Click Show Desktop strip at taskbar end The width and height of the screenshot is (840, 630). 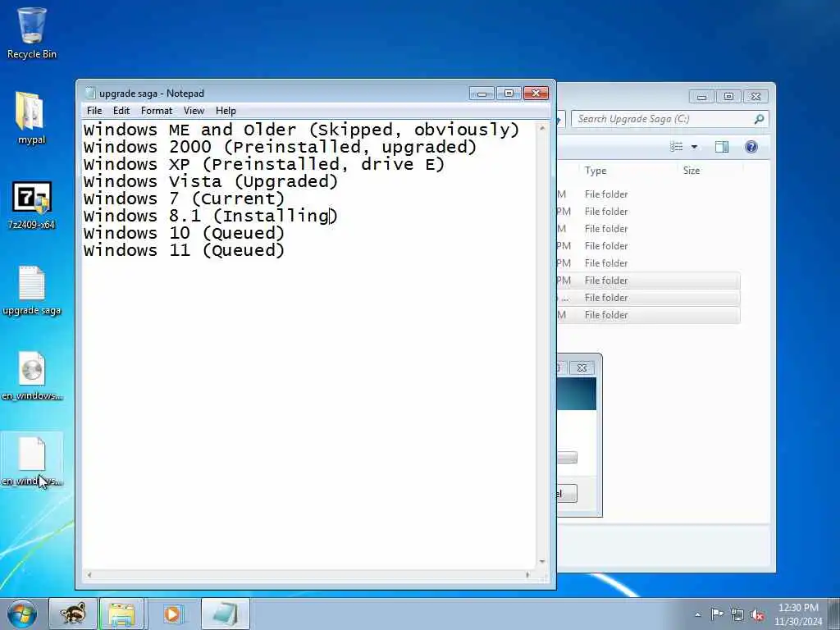[834, 614]
